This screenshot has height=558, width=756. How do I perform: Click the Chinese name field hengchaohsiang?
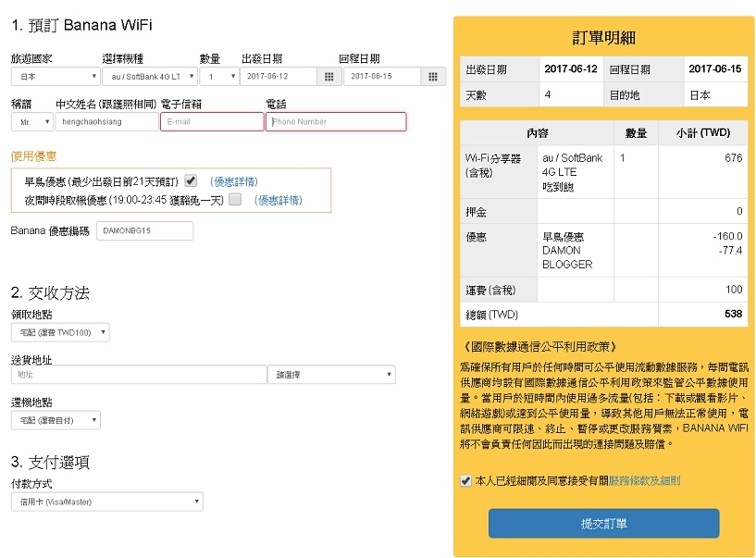tap(107, 121)
